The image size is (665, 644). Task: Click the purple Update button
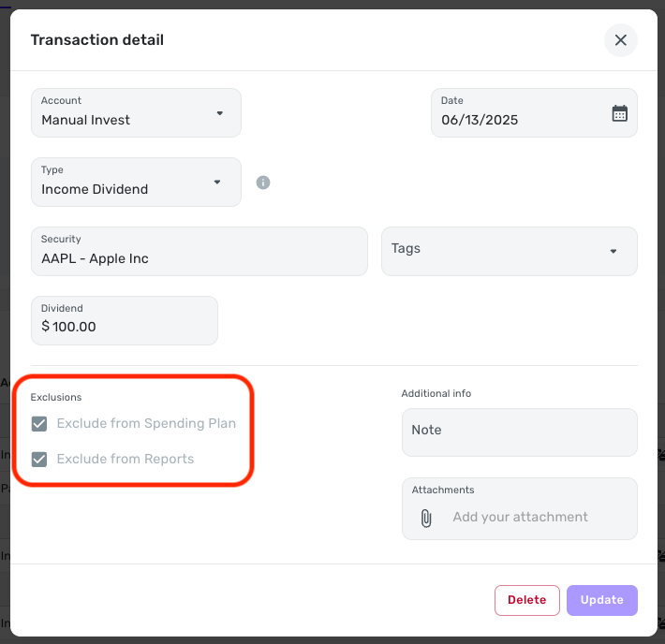pyautogui.click(x=602, y=600)
